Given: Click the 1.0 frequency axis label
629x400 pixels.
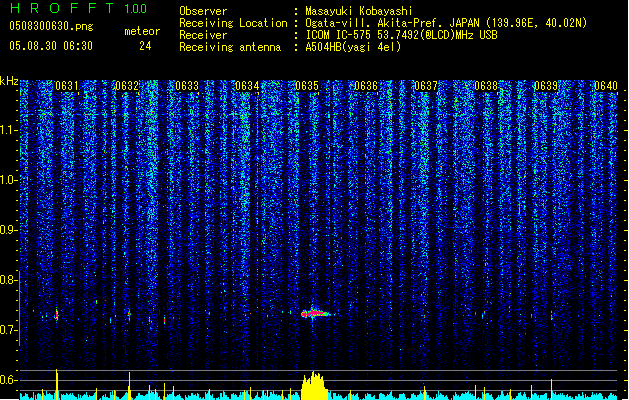Looking at the screenshot, I should click(8, 180).
